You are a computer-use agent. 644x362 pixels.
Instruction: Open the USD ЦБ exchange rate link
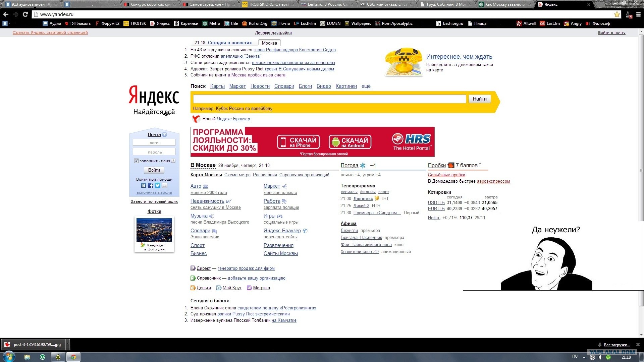pos(436,202)
